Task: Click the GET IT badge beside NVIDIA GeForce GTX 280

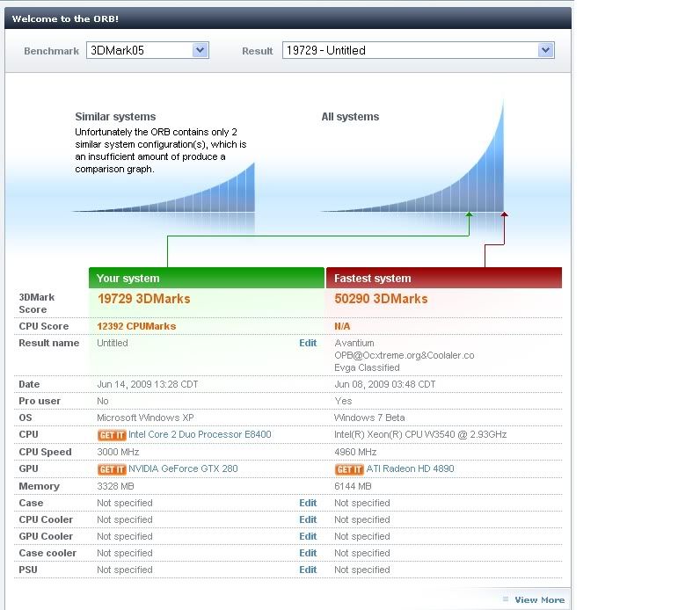Action: [112, 469]
